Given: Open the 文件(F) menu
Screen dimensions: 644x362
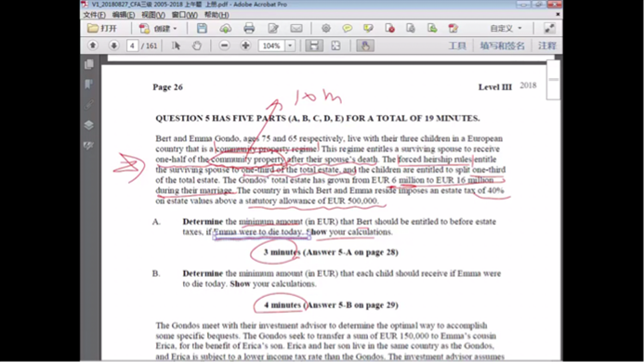Looking at the screenshot, I should pos(94,15).
